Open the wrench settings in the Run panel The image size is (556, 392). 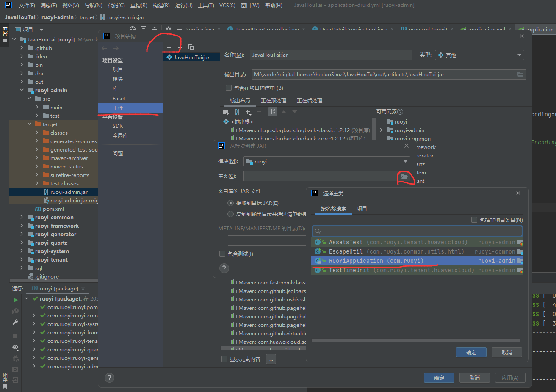coord(15,322)
